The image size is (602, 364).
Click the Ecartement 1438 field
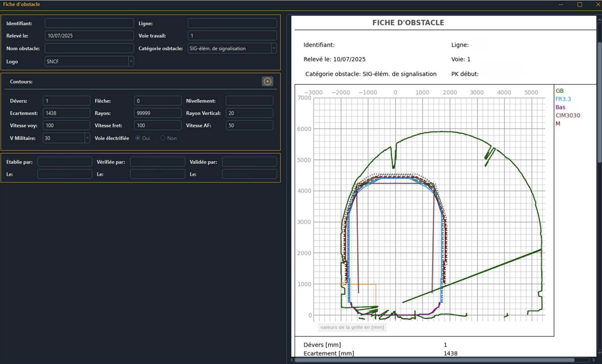click(x=66, y=113)
